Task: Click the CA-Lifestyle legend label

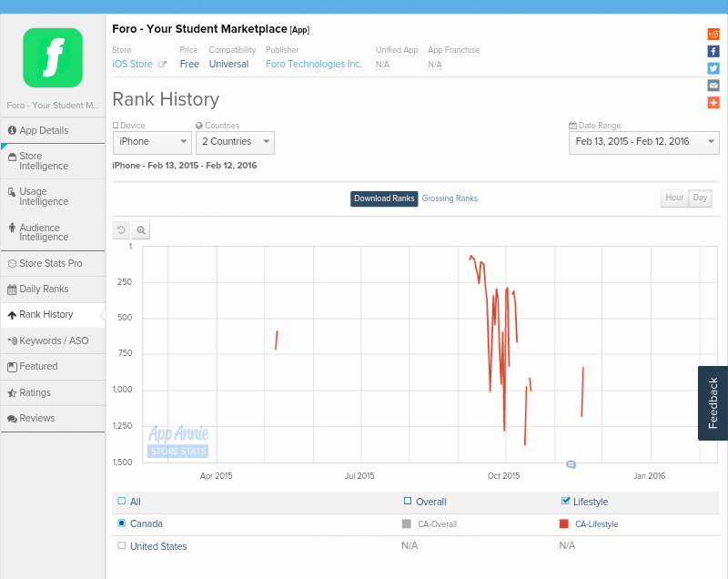Action: tap(597, 524)
